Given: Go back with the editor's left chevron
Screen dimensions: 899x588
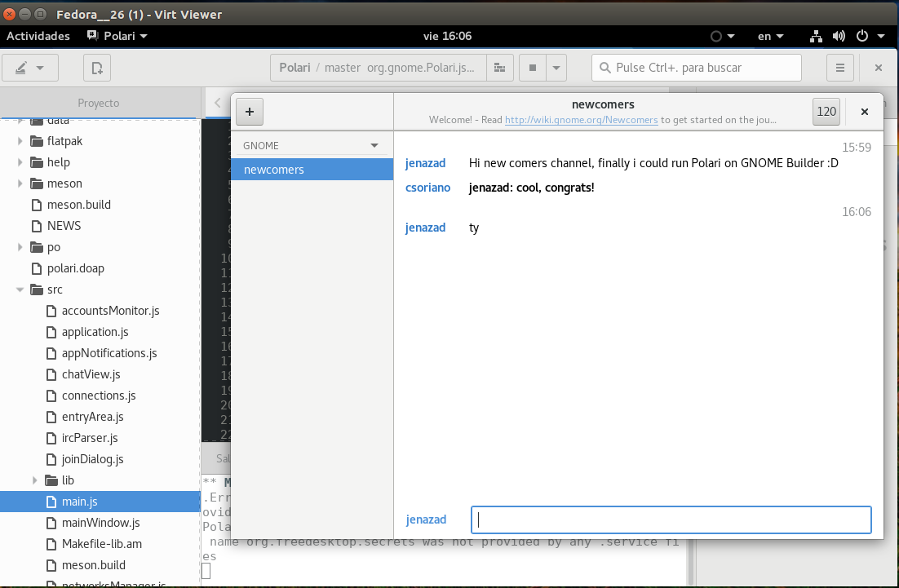Looking at the screenshot, I should point(217,103).
